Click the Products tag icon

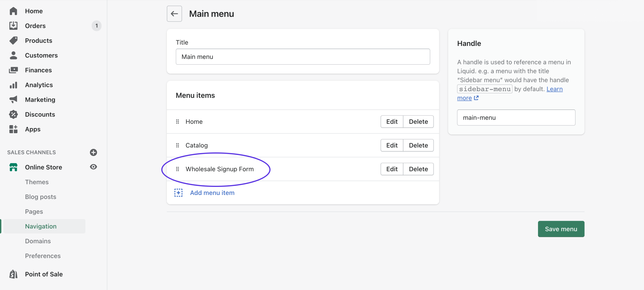[13, 41]
